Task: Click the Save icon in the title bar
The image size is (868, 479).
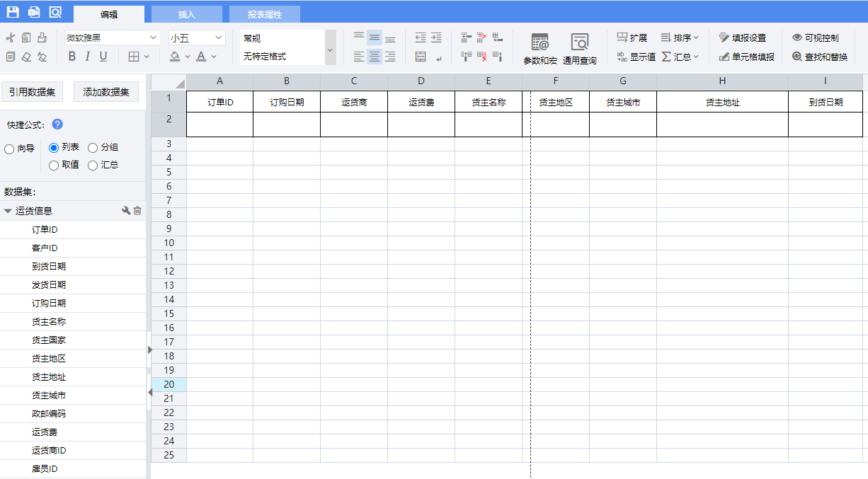Action: coord(13,12)
